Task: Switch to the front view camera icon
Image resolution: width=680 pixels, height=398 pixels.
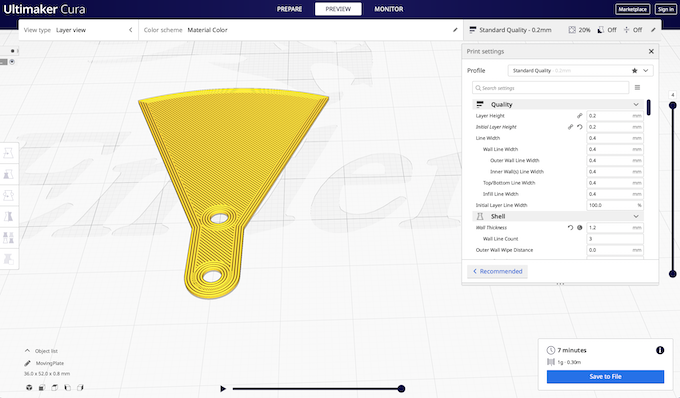Action: 42,388
